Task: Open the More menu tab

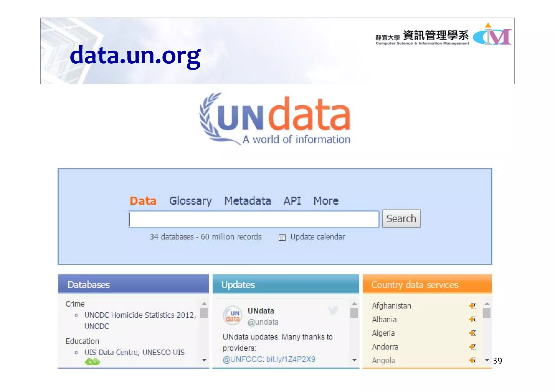Action: [x=326, y=201]
